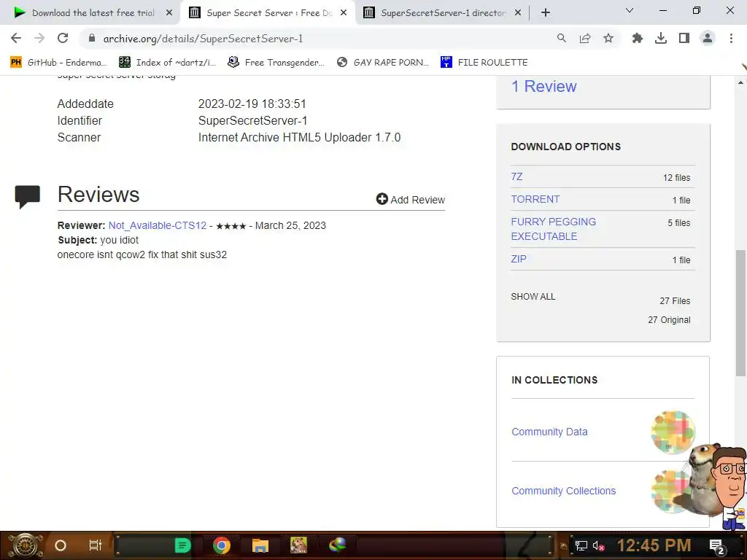View site information via the lock icon
Screen dimensions: 747x560
92,38
